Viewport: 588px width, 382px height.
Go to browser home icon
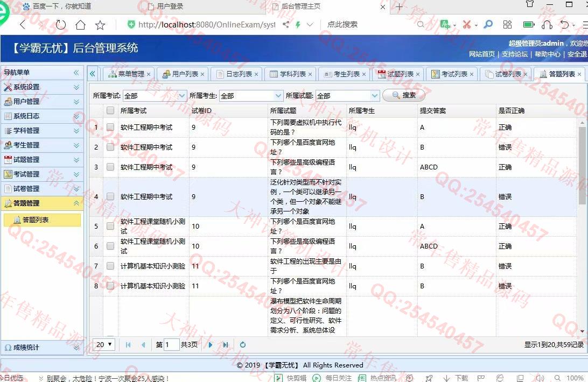coord(80,25)
